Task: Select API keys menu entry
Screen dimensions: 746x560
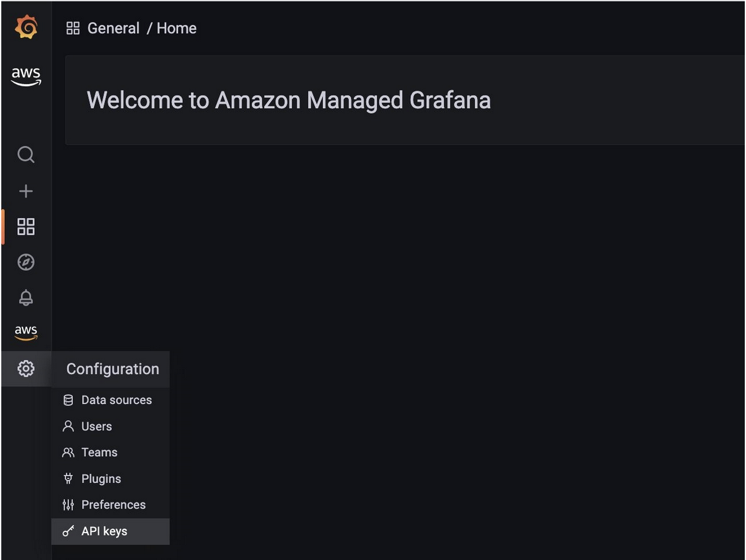Action: click(110, 531)
